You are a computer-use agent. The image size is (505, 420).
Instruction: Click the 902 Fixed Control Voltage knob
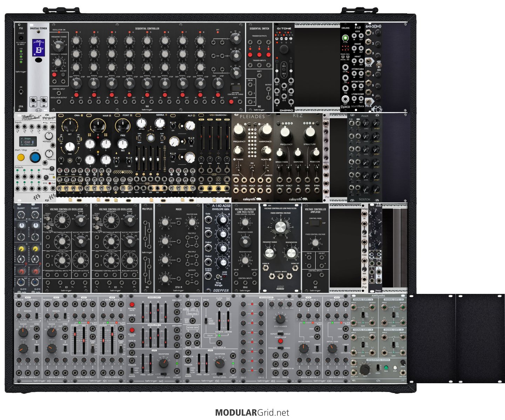[315, 242]
